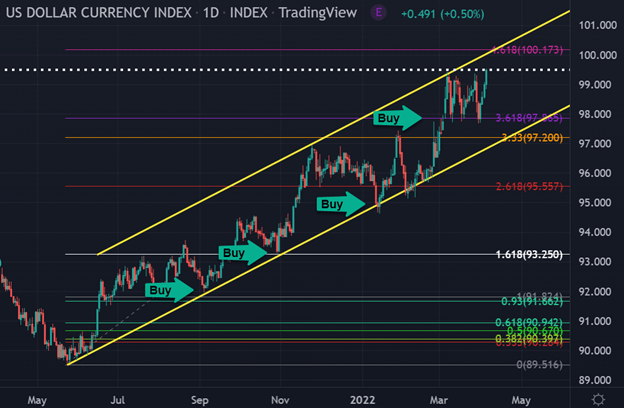Click the 100.000 price axis label
Screen dimensions: 624x408
click(x=597, y=55)
